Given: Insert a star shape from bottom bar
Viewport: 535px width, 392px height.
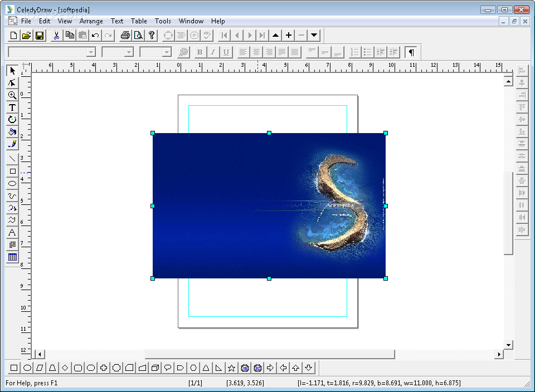Looking at the screenshot, I should coord(231,368).
